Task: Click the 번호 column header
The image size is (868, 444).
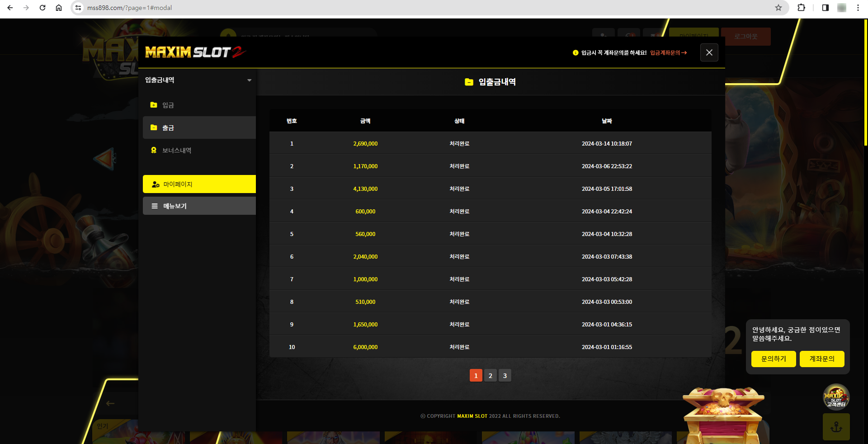Action: pyautogui.click(x=292, y=121)
